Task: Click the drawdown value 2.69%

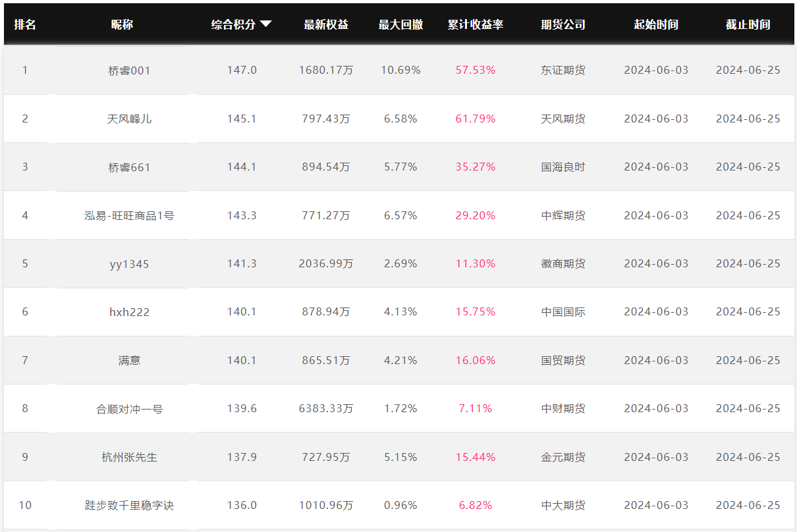Action: [400, 263]
